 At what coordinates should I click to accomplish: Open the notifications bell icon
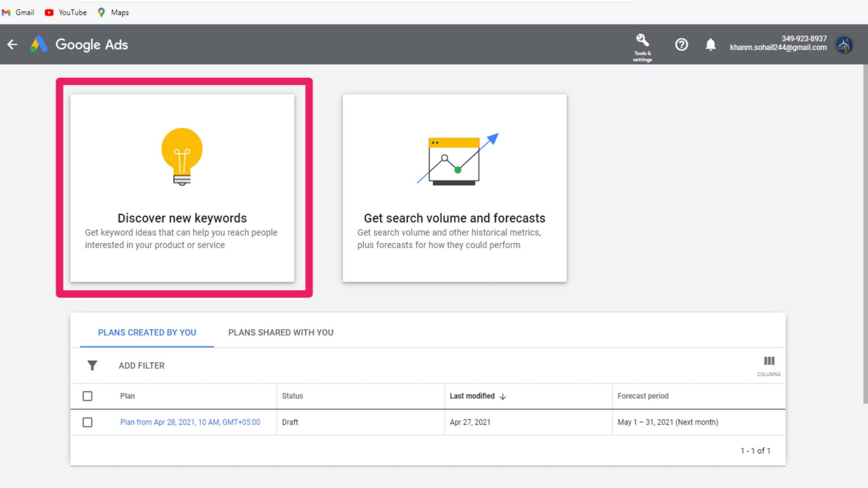tap(710, 44)
